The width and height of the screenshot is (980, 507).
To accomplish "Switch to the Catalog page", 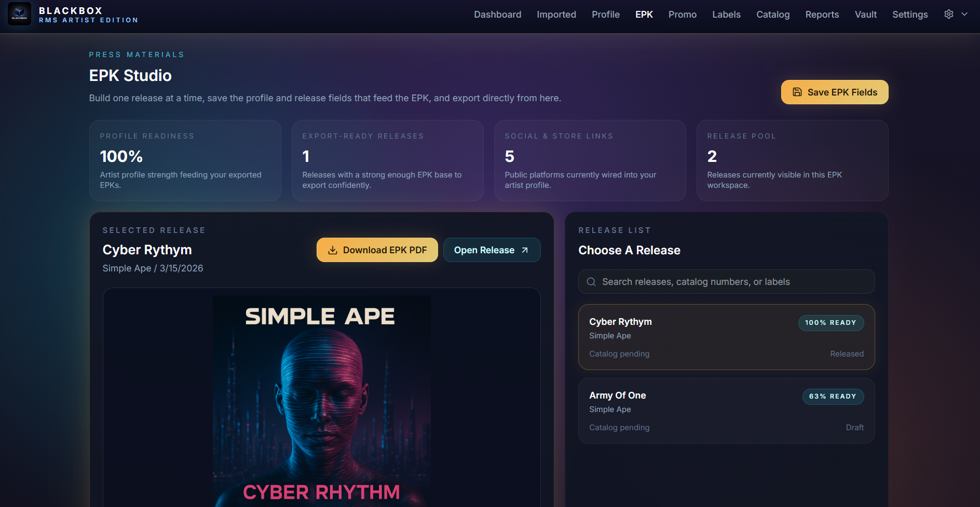I will [x=773, y=14].
